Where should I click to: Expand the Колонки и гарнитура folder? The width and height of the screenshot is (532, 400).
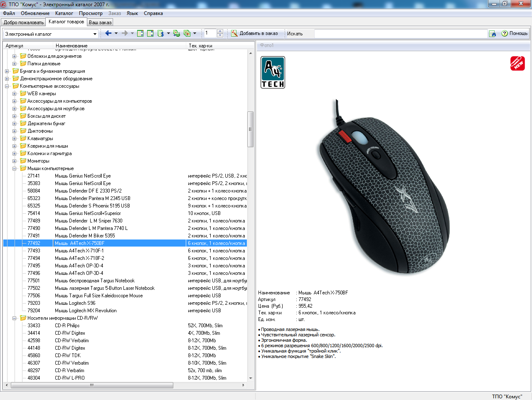click(x=15, y=153)
